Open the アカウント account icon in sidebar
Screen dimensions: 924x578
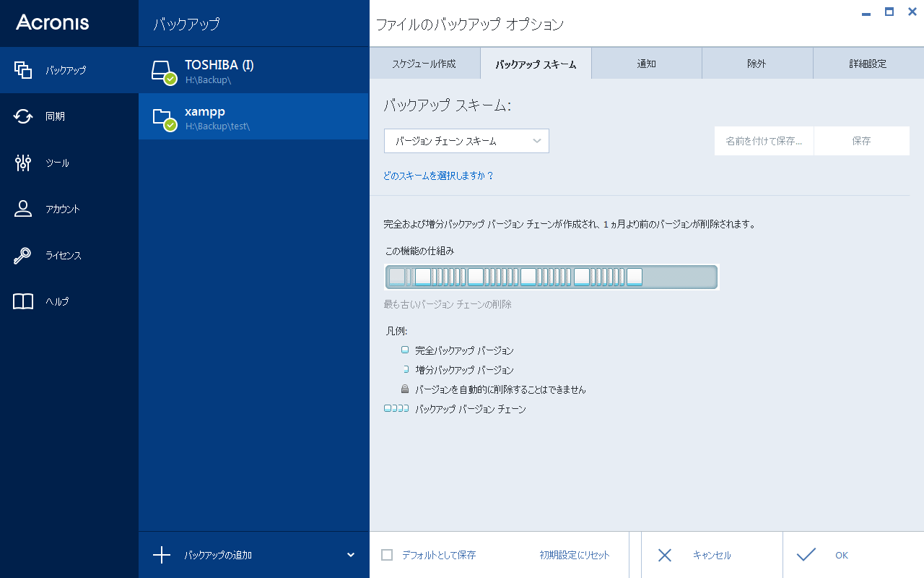(23, 209)
